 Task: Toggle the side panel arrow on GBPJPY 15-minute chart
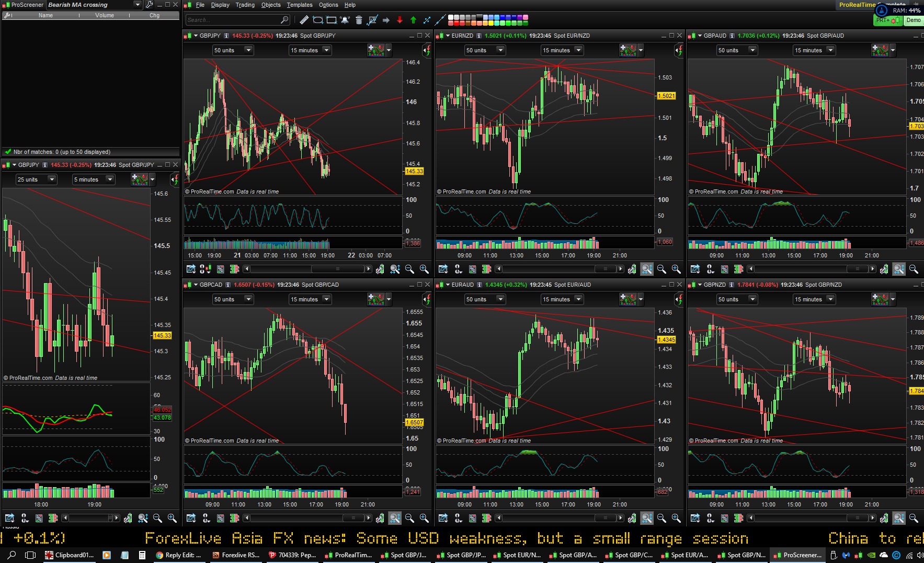point(427,50)
